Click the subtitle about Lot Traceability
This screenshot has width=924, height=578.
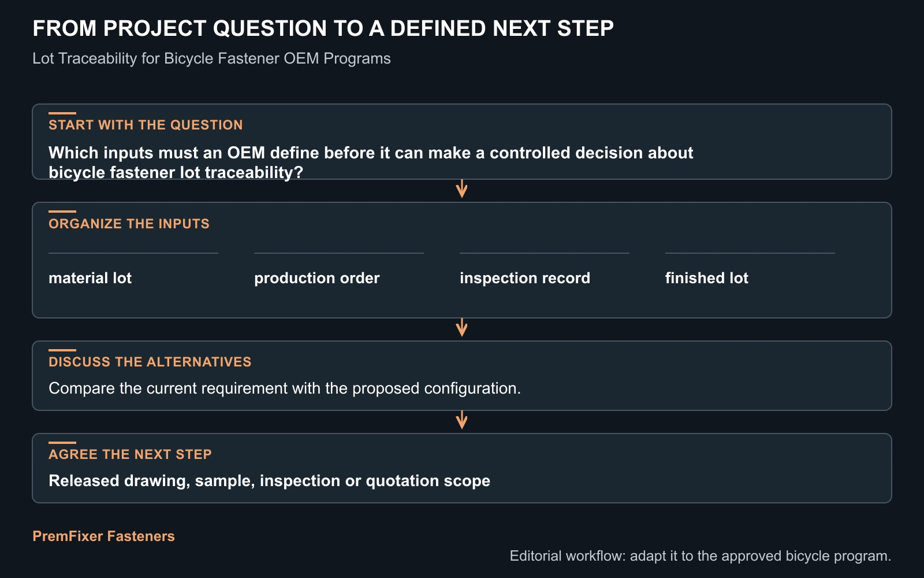(x=211, y=58)
